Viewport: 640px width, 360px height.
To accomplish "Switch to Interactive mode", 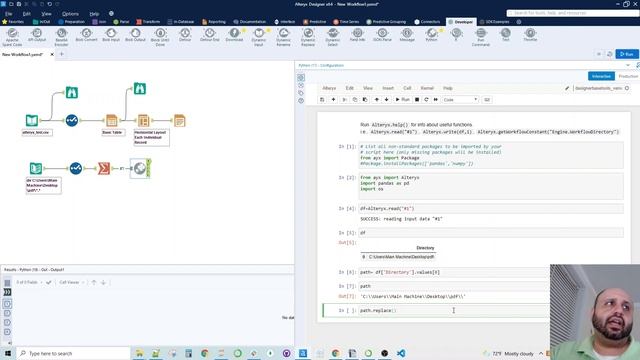I will [x=601, y=76].
